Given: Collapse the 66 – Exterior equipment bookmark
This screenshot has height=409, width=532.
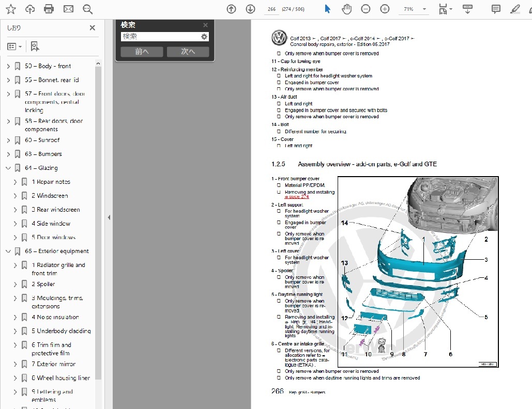Looking at the screenshot, I should tap(8, 251).
